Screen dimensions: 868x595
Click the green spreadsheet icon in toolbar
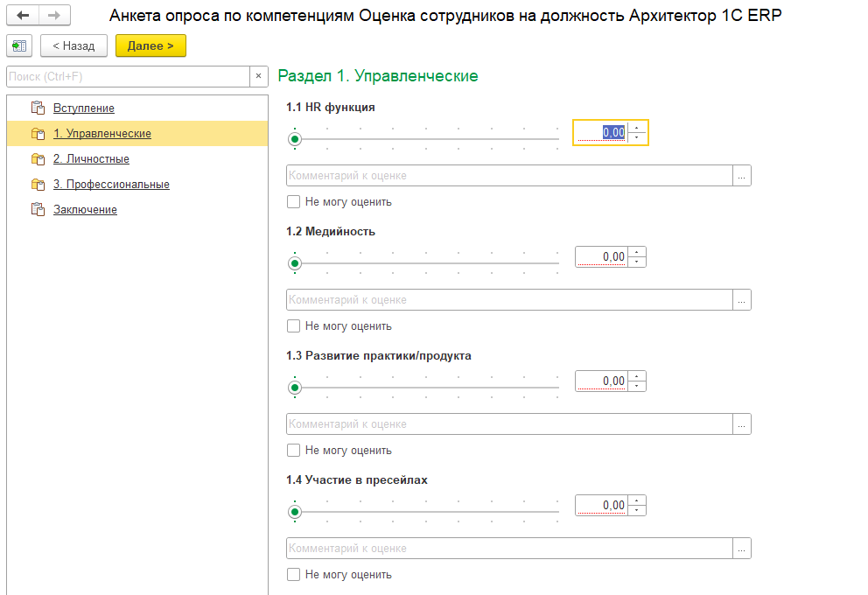tap(19, 45)
